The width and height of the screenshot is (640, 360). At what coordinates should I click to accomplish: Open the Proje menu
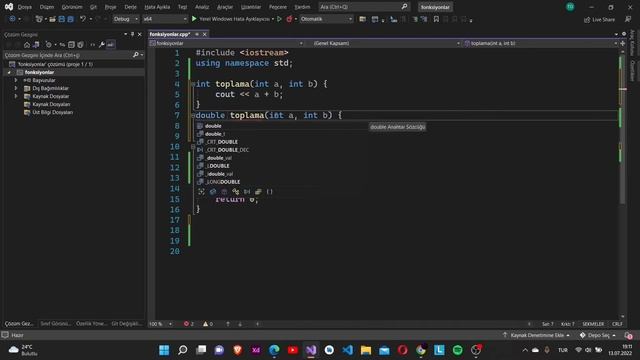click(110, 7)
